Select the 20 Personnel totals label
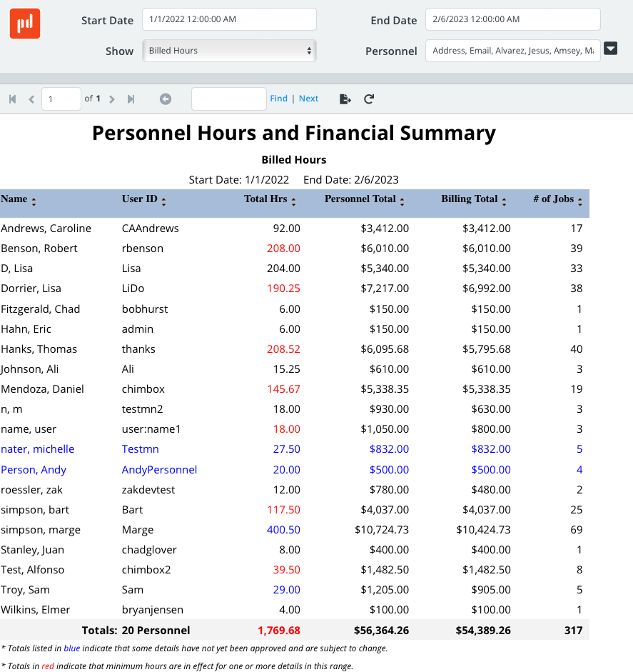633x672 pixels. [x=156, y=631]
